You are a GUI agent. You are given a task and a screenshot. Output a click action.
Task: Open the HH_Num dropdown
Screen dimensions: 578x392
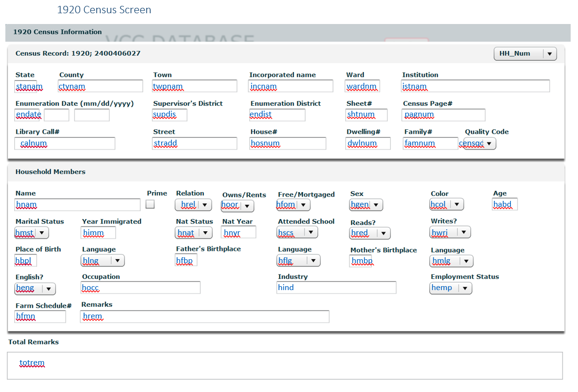tap(525, 54)
